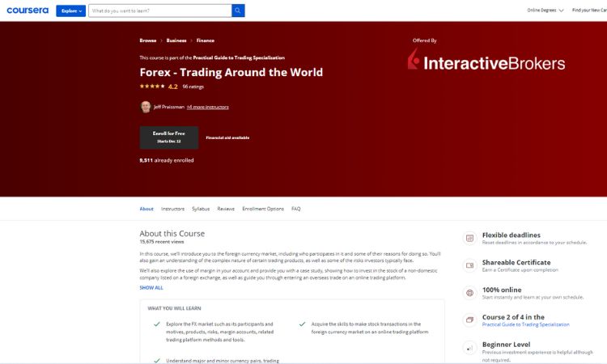Click the '15,675 recent views' text

(x=162, y=242)
